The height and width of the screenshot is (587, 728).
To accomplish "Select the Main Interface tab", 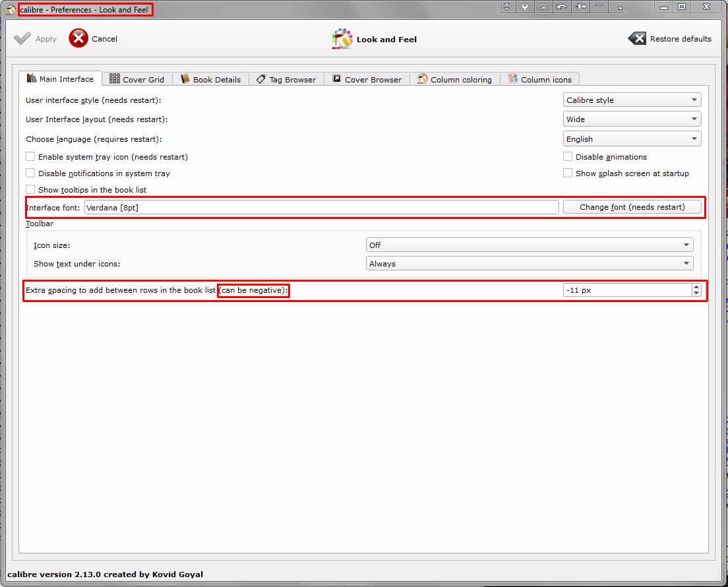I will (61, 78).
